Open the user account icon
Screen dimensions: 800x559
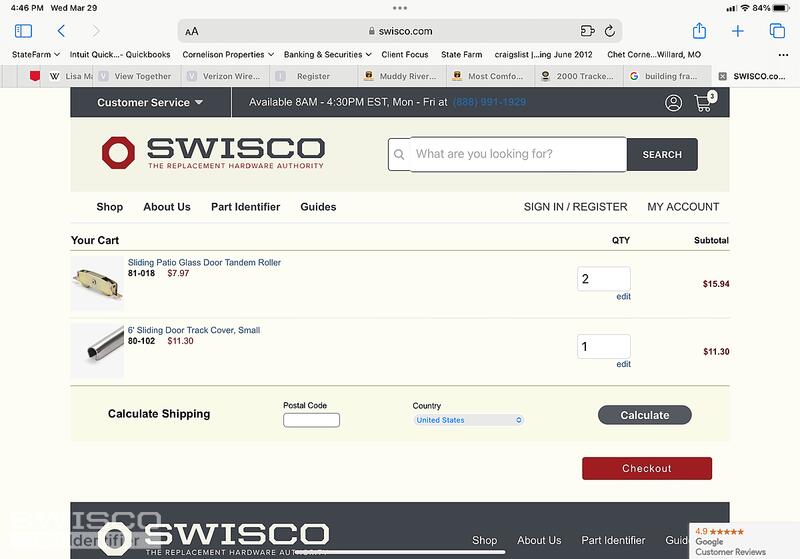coord(673,103)
